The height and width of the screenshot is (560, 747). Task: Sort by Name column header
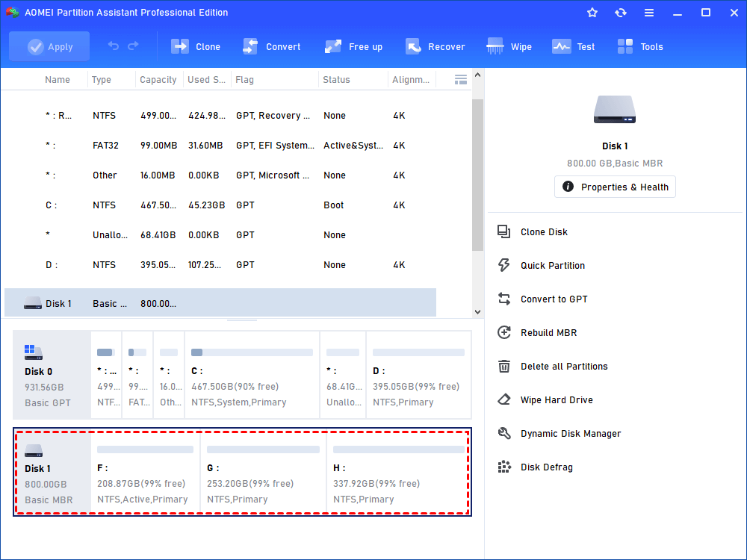coord(58,80)
